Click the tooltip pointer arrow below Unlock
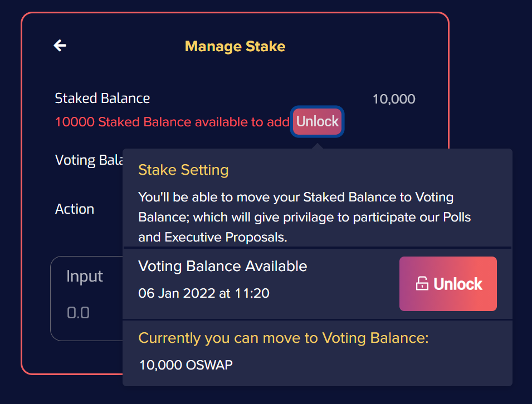The height and width of the screenshot is (404, 532). pyautogui.click(x=317, y=146)
